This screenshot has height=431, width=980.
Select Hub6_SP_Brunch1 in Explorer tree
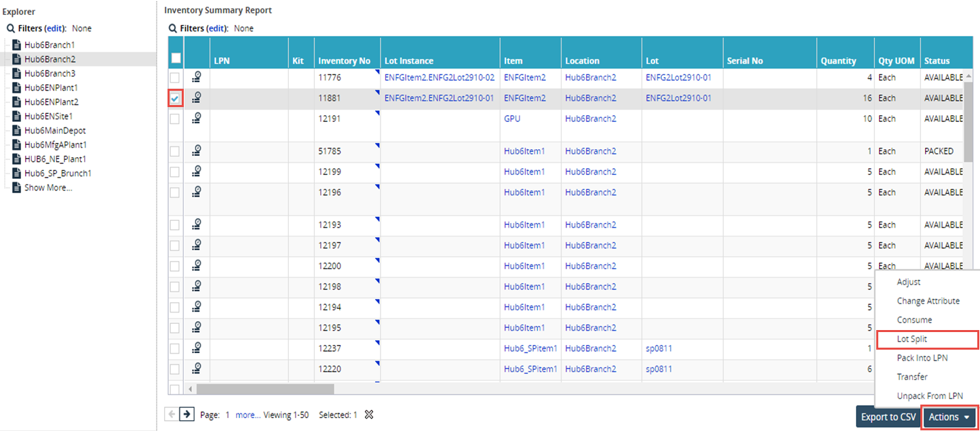tap(58, 173)
